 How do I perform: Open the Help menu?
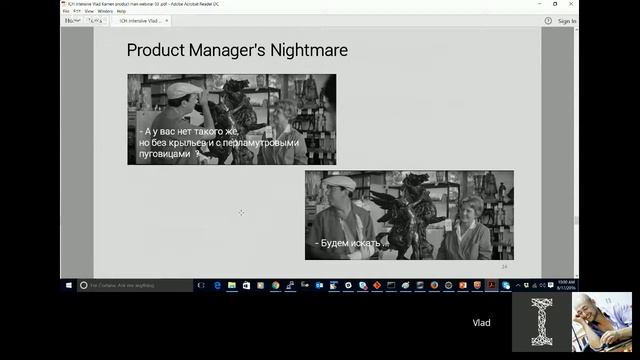point(121,11)
